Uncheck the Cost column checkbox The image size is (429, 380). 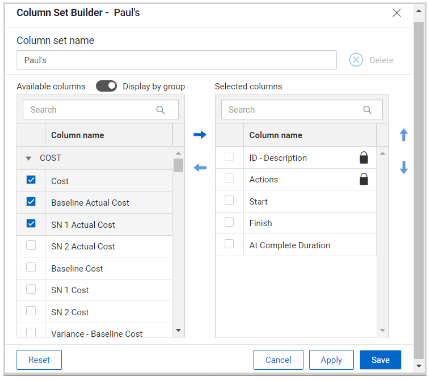[x=31, y=180]
